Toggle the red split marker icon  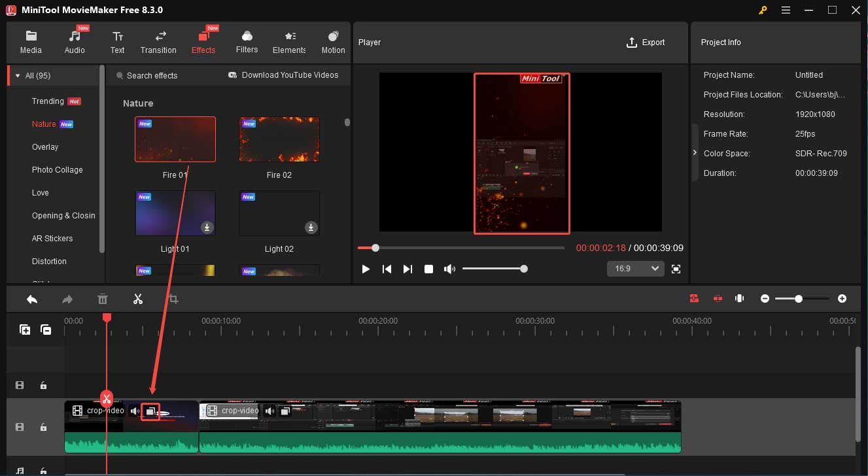click(x=718, y=299)
